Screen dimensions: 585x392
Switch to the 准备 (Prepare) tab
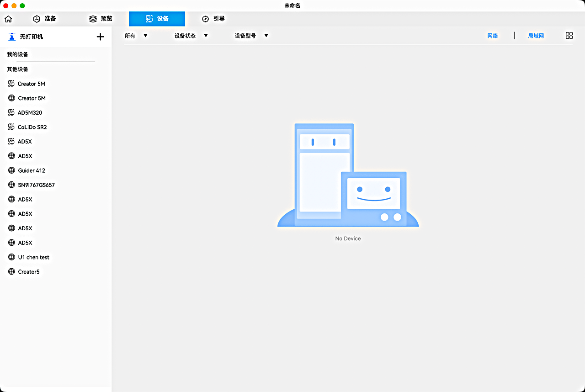(45, 19)
